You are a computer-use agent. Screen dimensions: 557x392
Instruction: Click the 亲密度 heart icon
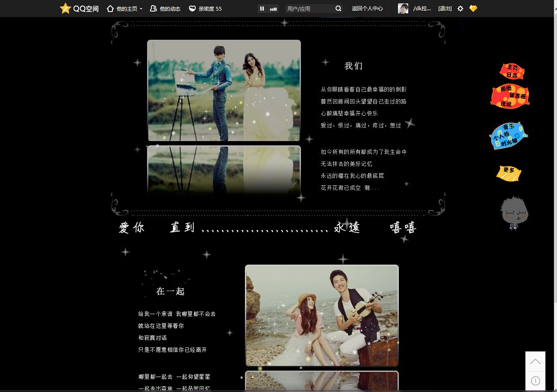point(192,9)
